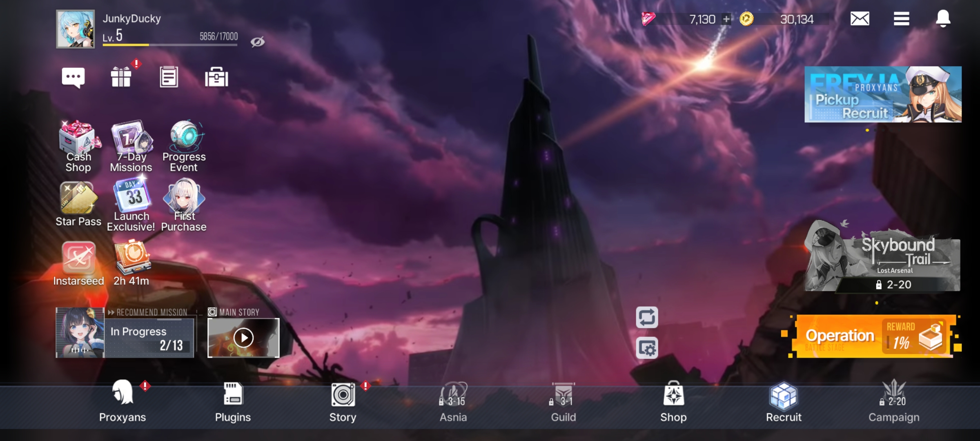Click the swap lobby background button
The width and height of the screenshot is (980, 441).
point(647,317)
